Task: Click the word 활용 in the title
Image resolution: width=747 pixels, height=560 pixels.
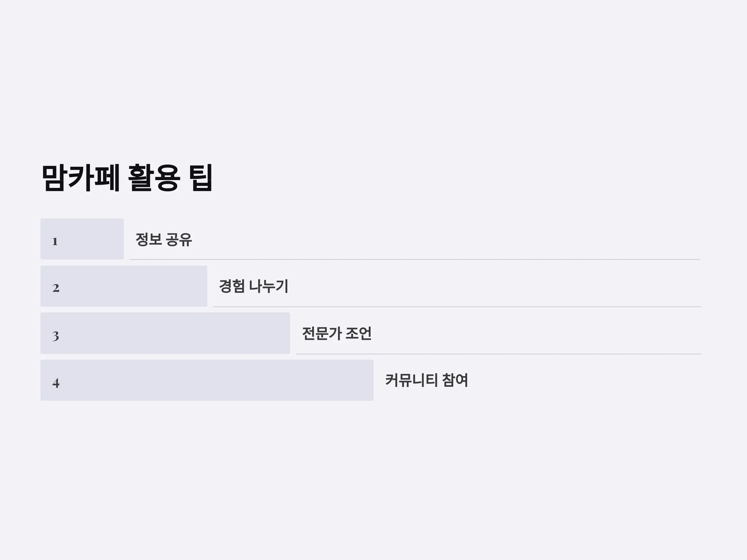Action: [154, 178]
